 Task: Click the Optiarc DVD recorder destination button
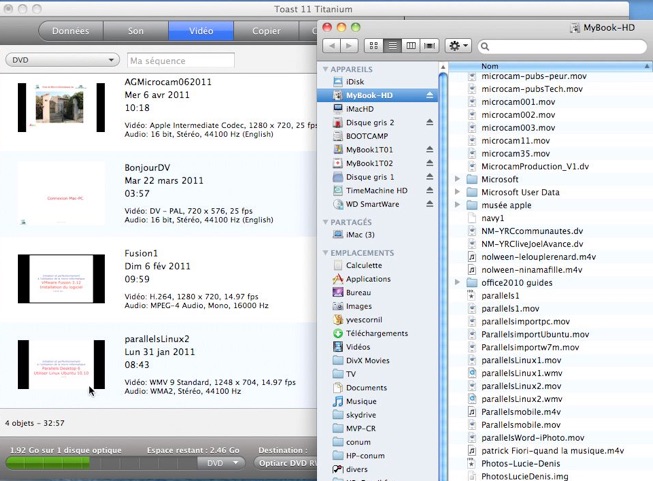[285, 463]
